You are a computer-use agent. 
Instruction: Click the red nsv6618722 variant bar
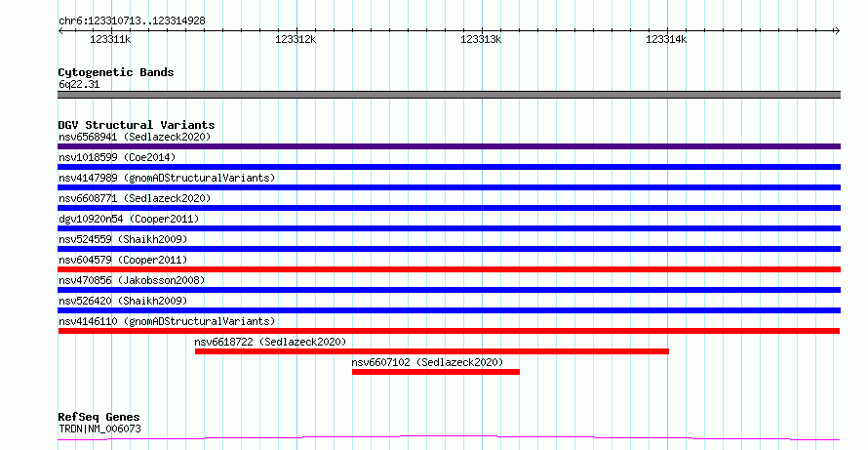(x=432, y=351)
